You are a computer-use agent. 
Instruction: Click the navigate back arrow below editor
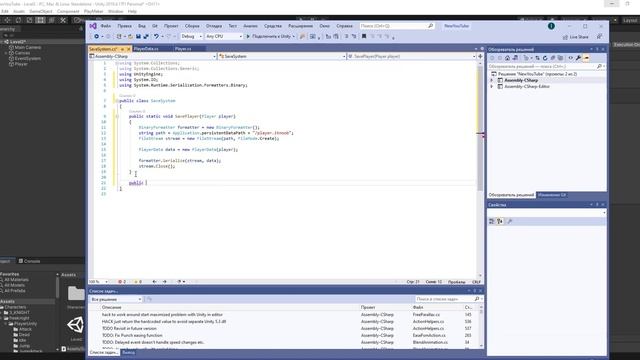pyautogui.click(x=154, y=282)
